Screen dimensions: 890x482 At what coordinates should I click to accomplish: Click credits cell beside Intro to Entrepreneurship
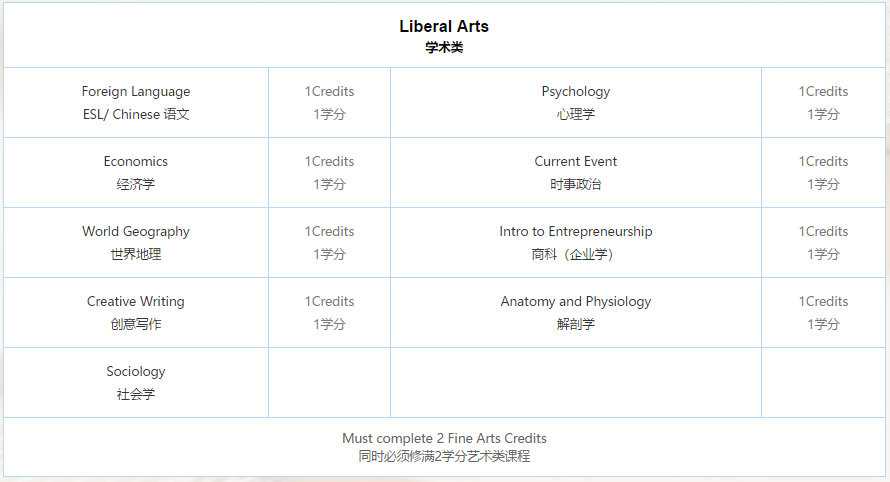click(823, 242)
